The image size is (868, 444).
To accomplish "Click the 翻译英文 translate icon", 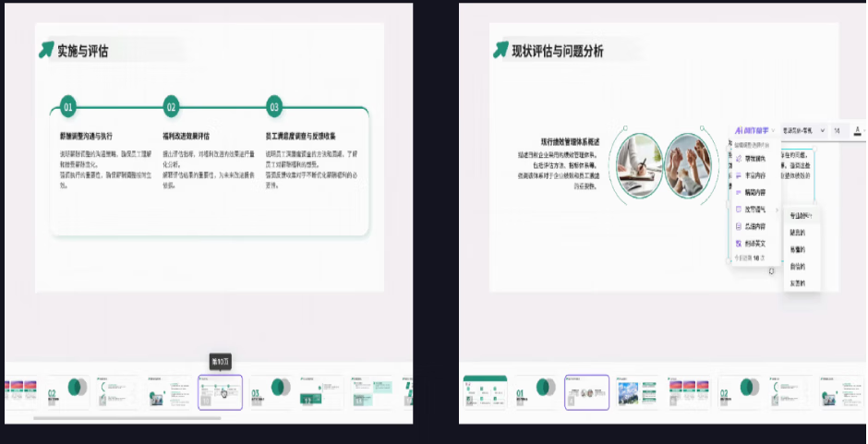I will 739,244.
